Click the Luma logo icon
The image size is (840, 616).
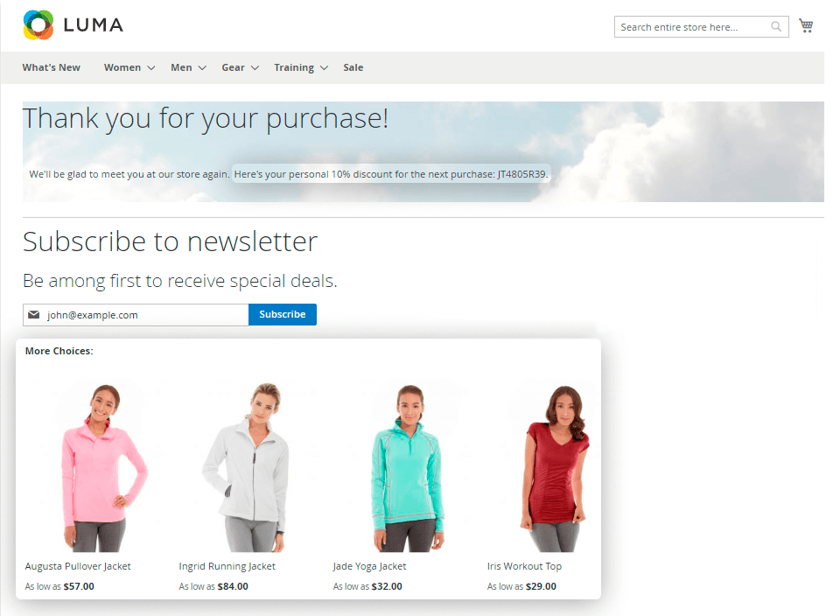[x=38, y=24]
